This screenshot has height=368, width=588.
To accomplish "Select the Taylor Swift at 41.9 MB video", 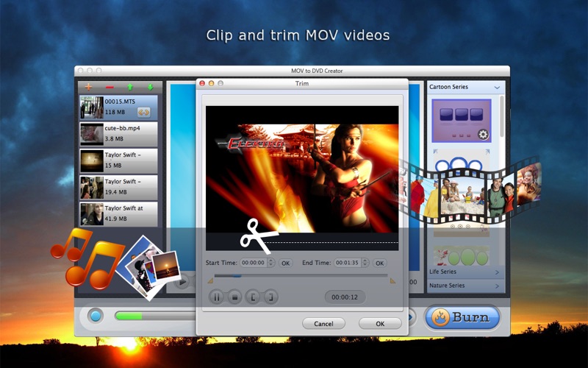I will click(x=118, y=213).
